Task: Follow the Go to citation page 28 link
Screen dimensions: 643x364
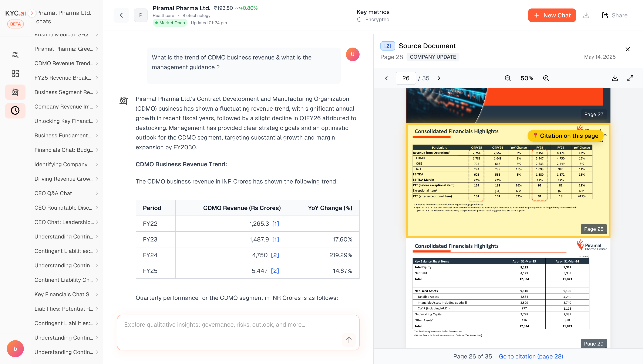Action: pyautogui.click(x=531, y=356)
